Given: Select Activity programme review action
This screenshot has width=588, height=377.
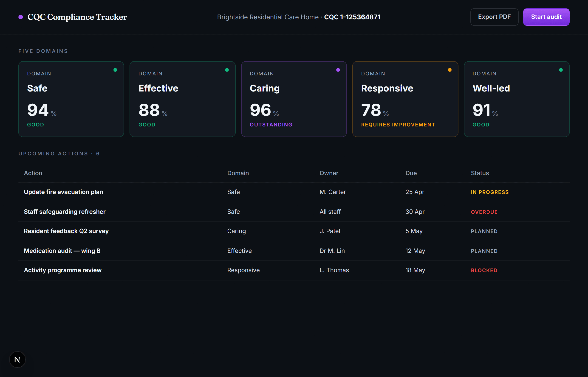Looking at the screenshot, I should pyautogui.click(x=63, y=270).
